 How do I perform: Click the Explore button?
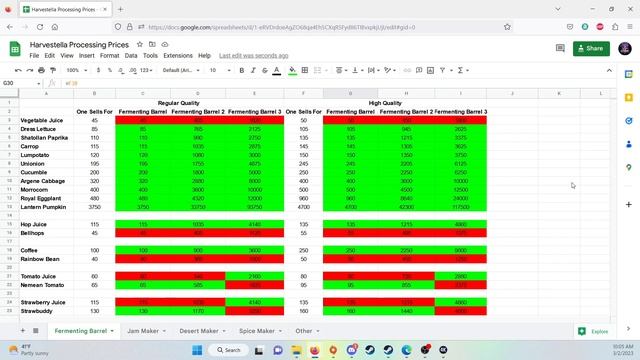tap(594, 331)
